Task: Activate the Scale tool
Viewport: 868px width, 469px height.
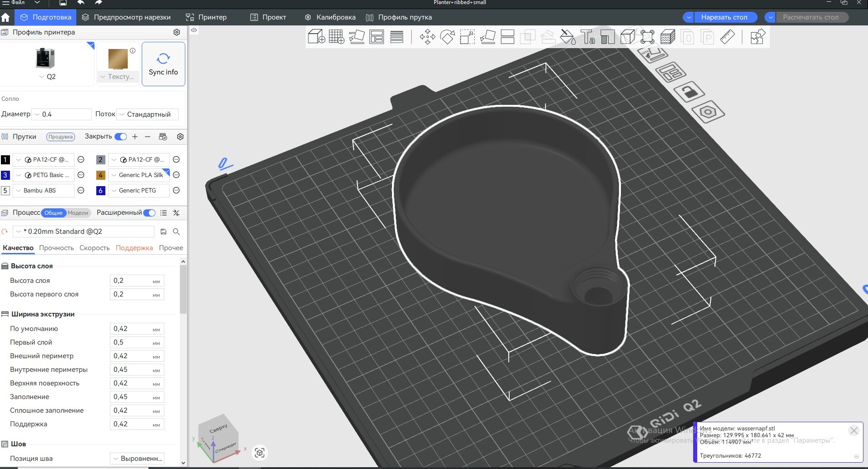Action: click(x=467, y=37)
